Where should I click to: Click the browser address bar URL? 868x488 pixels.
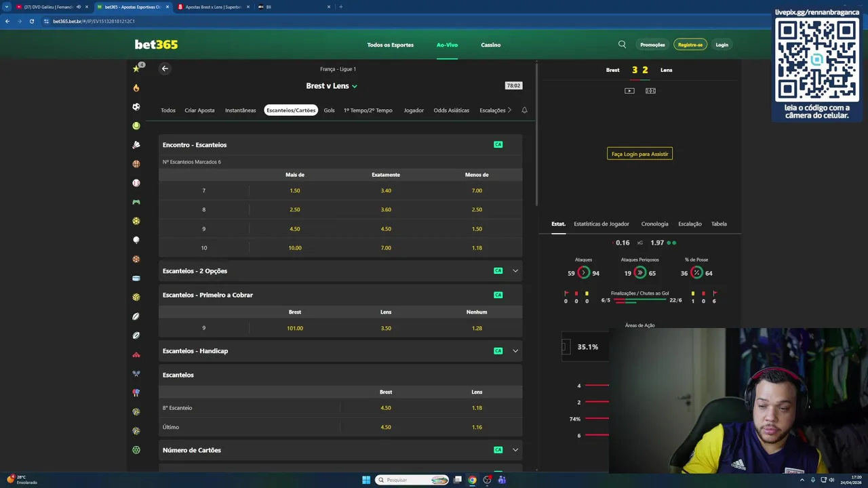point(94,21)
